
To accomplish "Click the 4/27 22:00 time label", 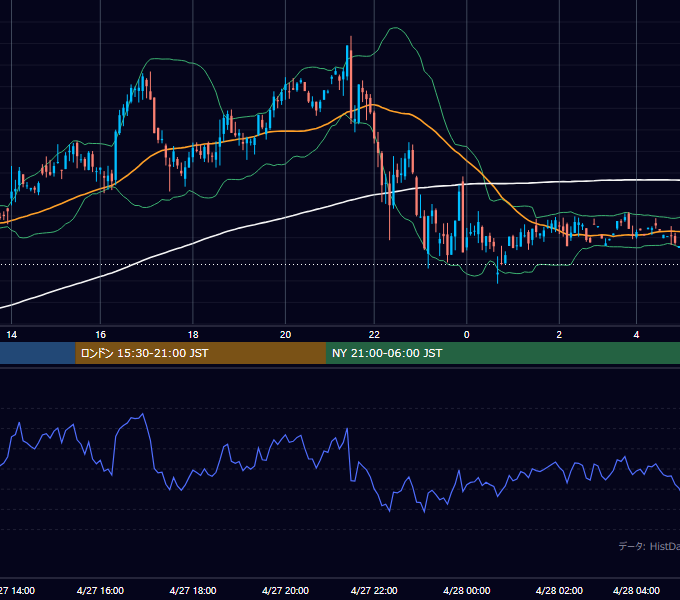I will pyautogui.click(x=374, y=590).
